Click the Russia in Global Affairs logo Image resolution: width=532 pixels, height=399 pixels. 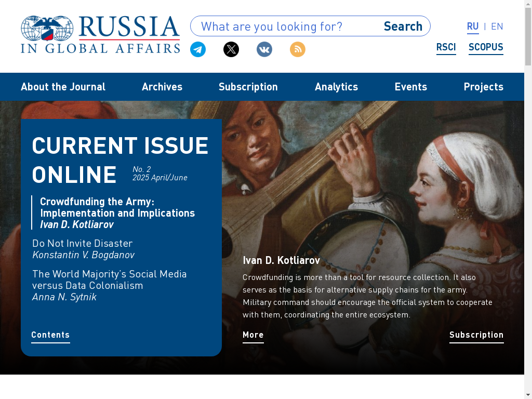(100, 34)
